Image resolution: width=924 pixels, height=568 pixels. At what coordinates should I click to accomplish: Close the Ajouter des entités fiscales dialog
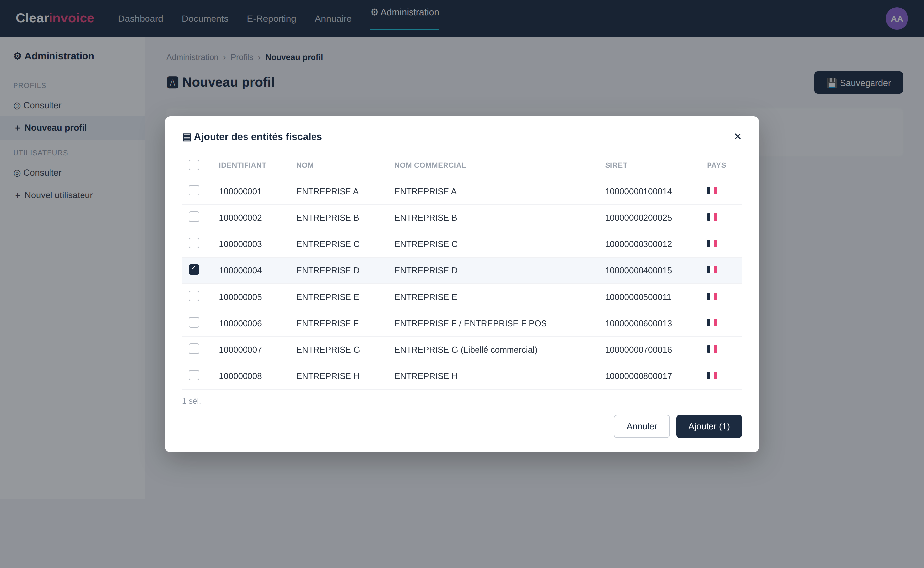tap(737, 136)
